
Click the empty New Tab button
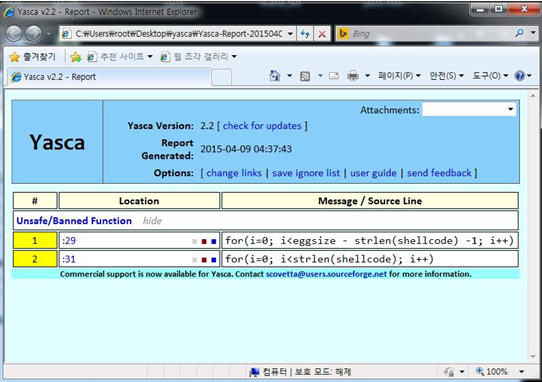coord(222,77)
